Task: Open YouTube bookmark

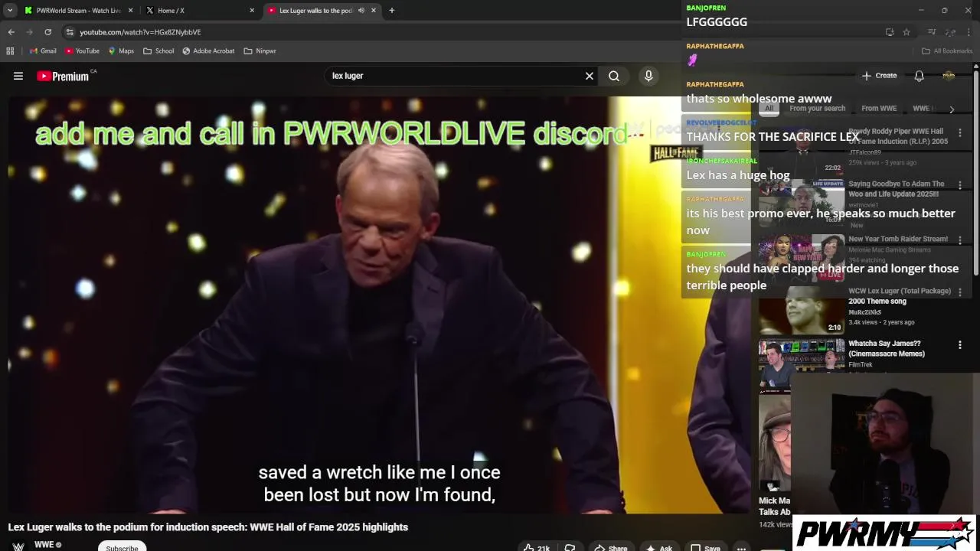Action: (x=82, y=51)
